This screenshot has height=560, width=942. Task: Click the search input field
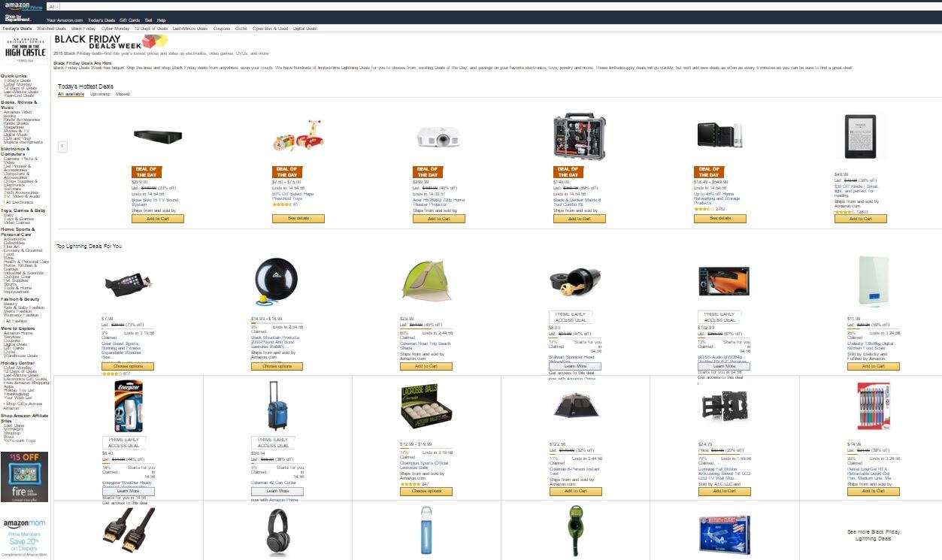coord(451,6)
